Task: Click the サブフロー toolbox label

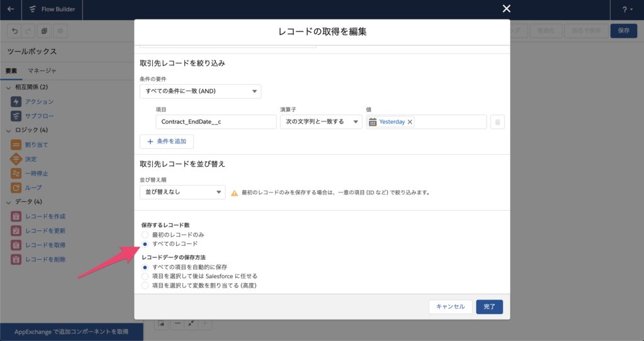Action: 40,116
